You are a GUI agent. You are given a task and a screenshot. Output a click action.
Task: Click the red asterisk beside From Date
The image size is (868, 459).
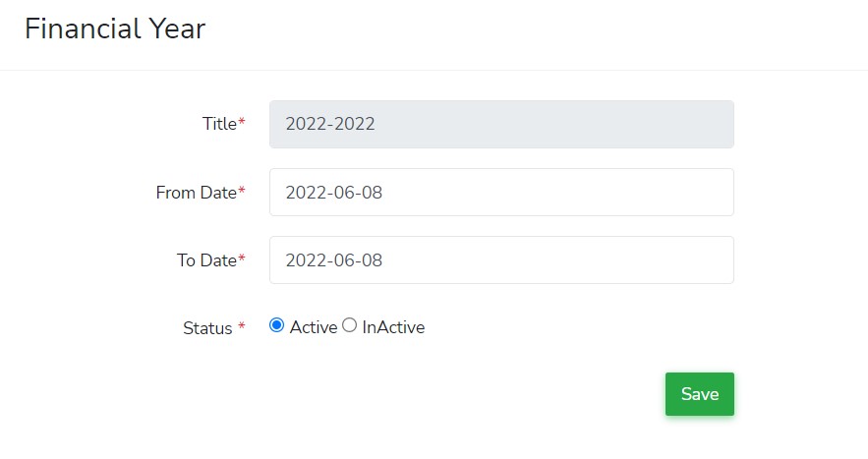point(242,191)
